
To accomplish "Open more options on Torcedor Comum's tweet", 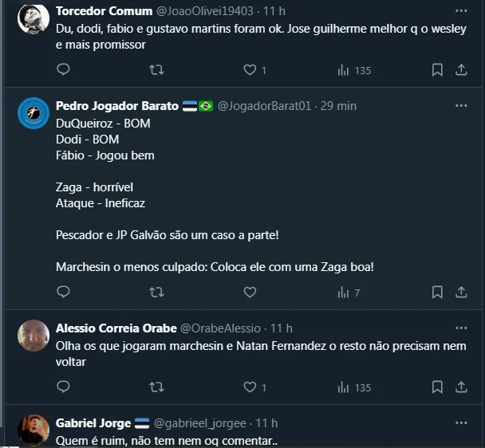I will click(461, 11).
